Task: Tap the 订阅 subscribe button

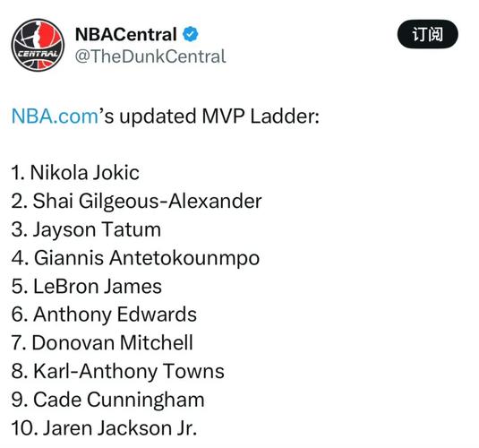Action: click(x=427, y=34)
